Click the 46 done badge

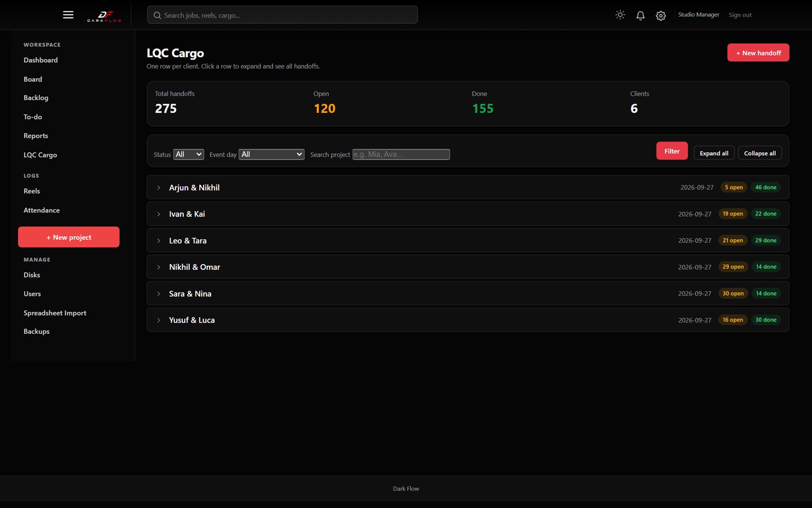(766, 187)
